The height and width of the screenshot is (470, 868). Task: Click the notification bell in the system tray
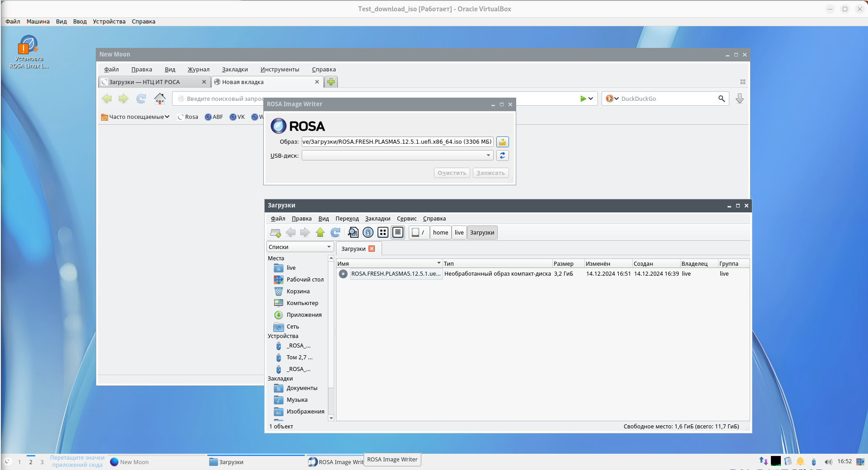[800, 461]
